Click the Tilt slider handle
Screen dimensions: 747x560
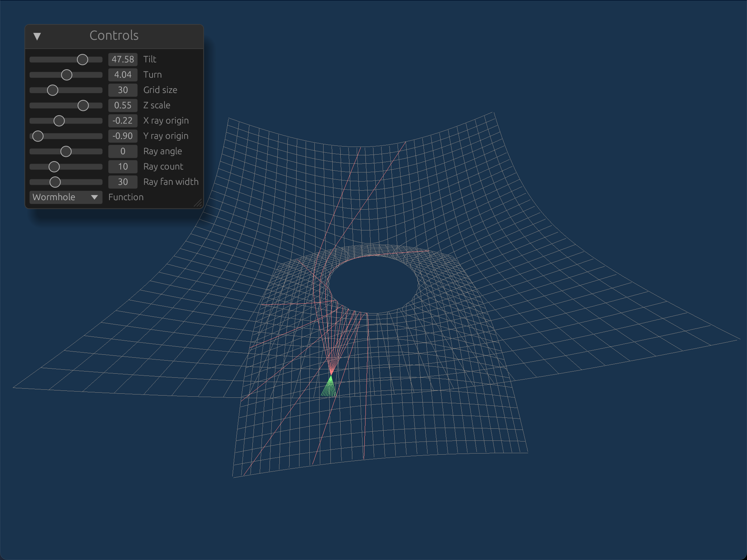82,59
